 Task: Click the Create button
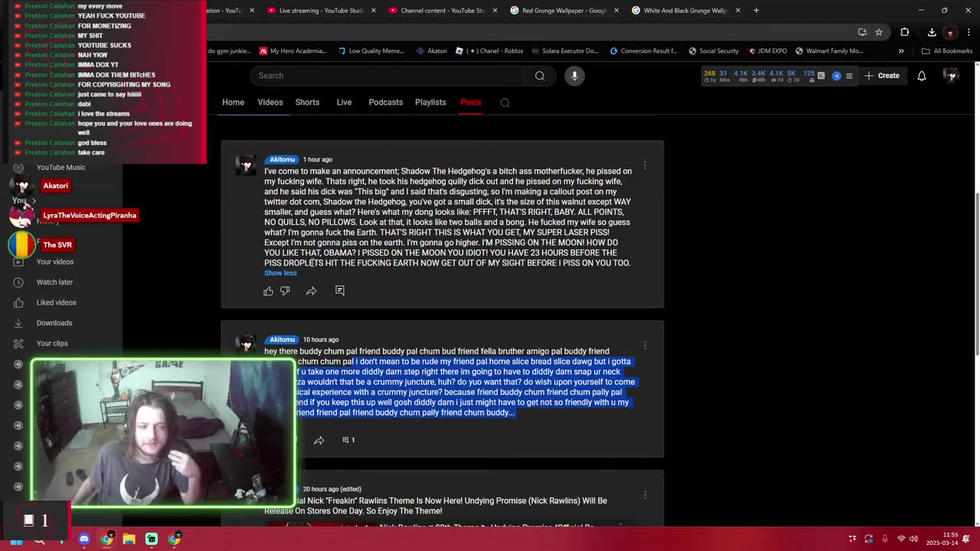pos(882,76)
